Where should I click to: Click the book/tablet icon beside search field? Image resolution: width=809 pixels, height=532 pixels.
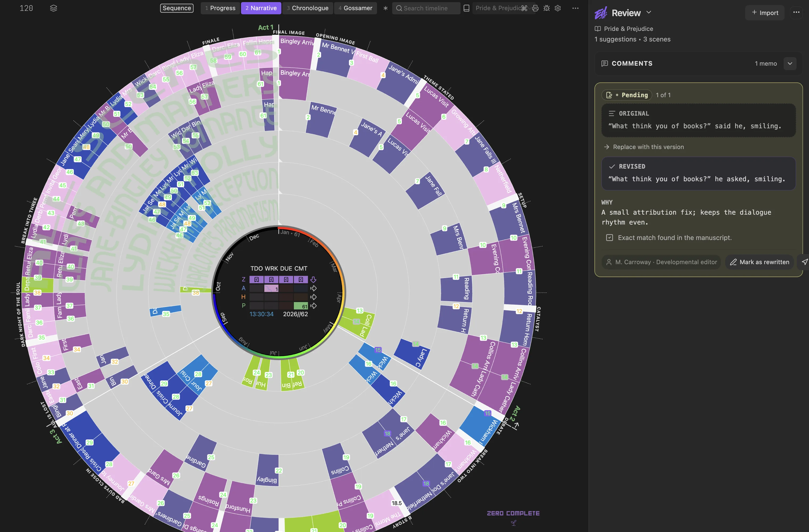(x=466, y=8)
